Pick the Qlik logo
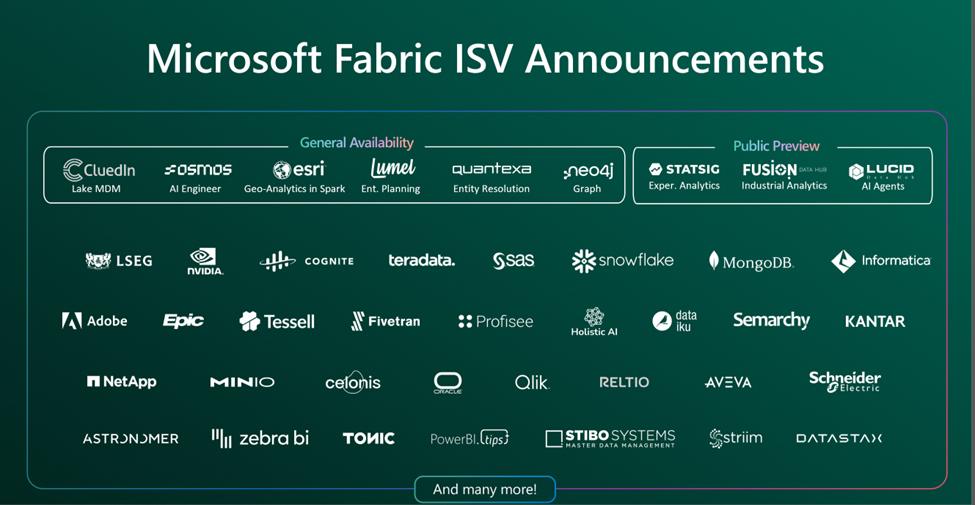 point(532,382)
